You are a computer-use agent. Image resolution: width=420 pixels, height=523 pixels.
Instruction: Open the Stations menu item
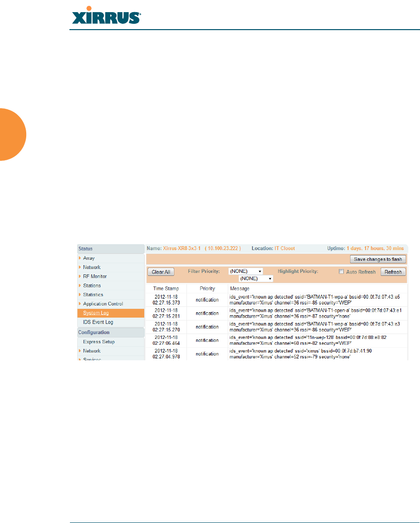coord(92,286)
